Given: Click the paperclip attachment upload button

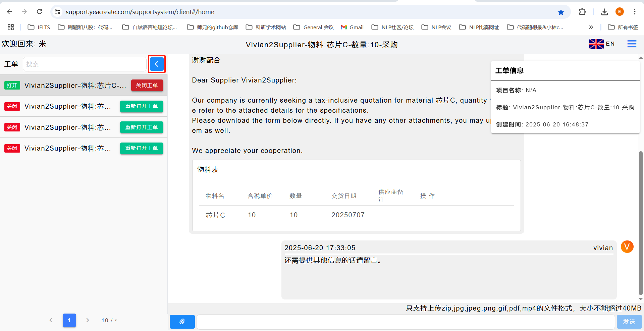Looking at the screenshot, I should (182, 322).
